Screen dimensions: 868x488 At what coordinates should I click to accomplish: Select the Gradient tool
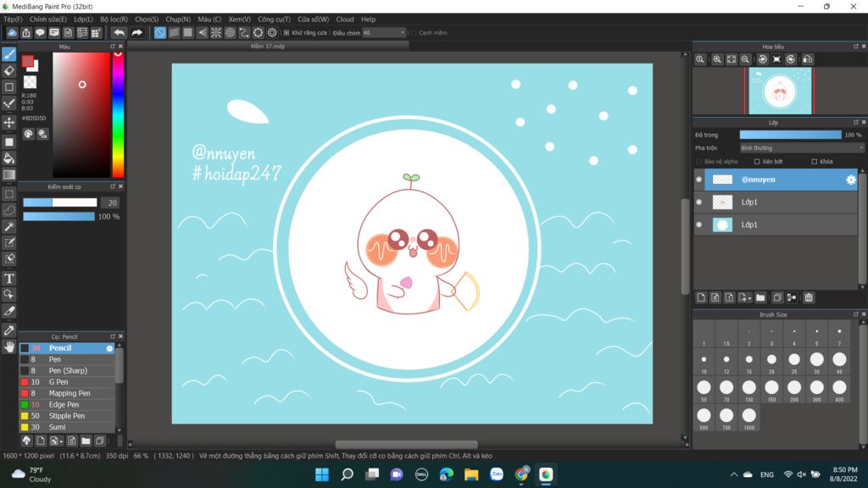point(8,175)
